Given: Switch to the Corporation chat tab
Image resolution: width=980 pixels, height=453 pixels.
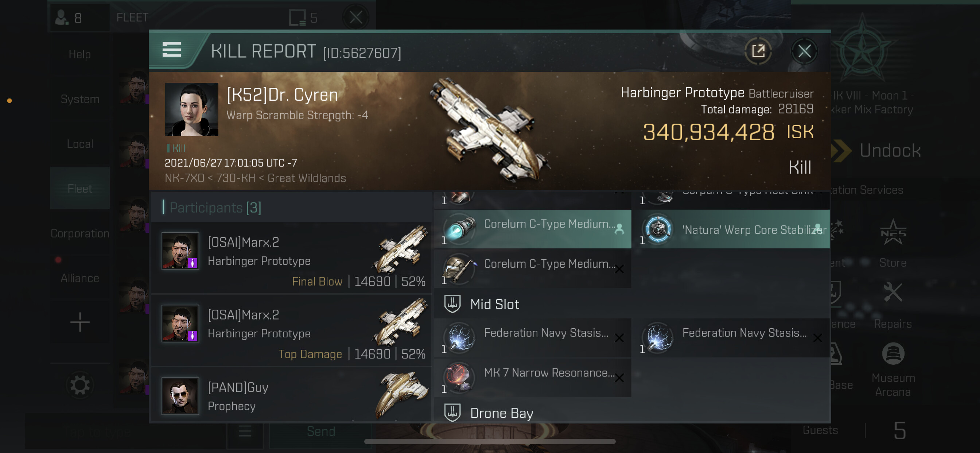Looking at the screenshot, I should (80, 233).
